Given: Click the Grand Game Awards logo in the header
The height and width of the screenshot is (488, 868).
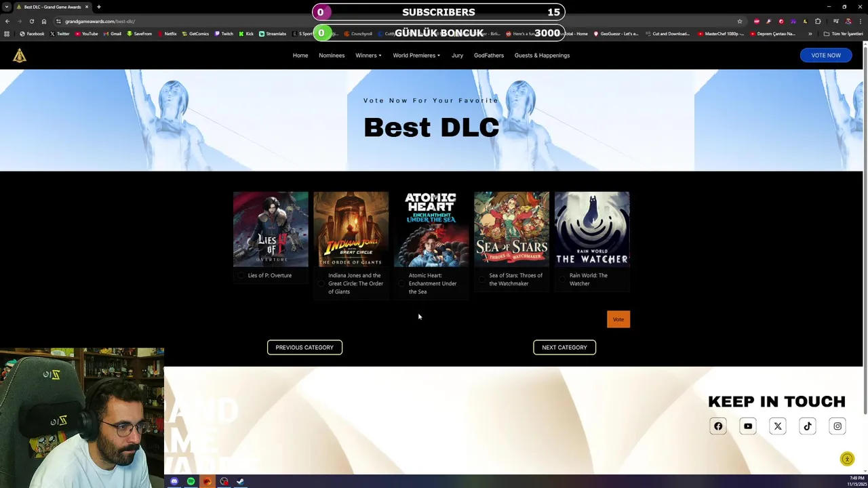Looking at the screenshot, I should coord(20,56).
